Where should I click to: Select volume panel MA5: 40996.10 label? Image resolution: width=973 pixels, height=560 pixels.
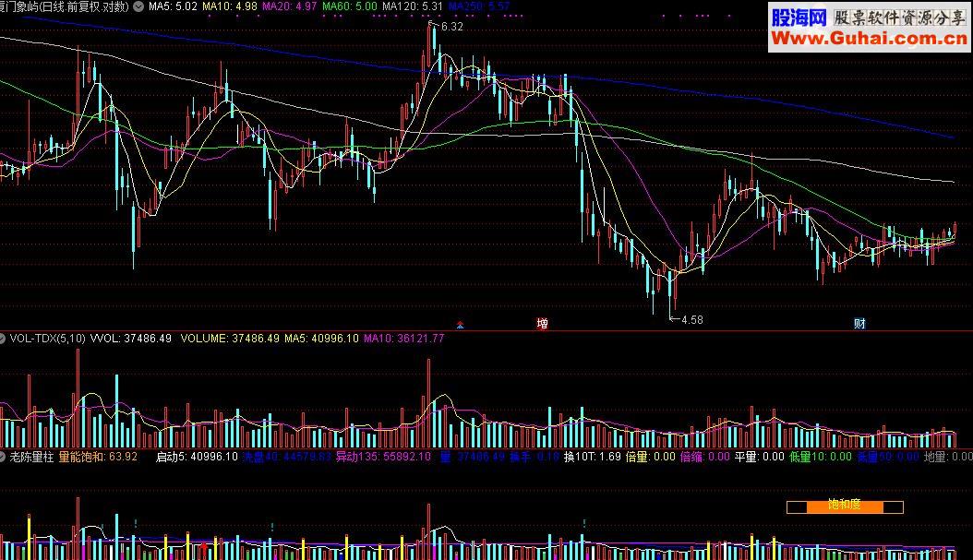click(x=321, y=339)
